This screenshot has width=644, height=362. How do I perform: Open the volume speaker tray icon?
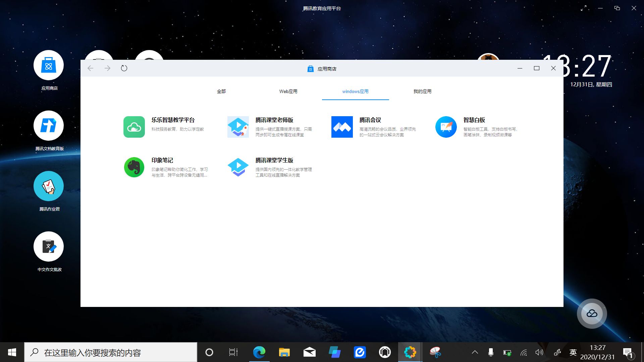pyautogui.click(x=539, y=352)
